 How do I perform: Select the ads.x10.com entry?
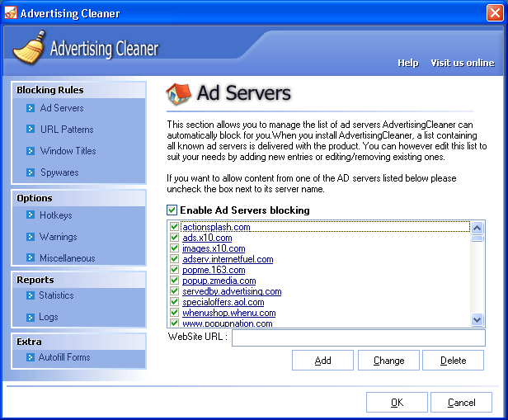pos(207,238)
